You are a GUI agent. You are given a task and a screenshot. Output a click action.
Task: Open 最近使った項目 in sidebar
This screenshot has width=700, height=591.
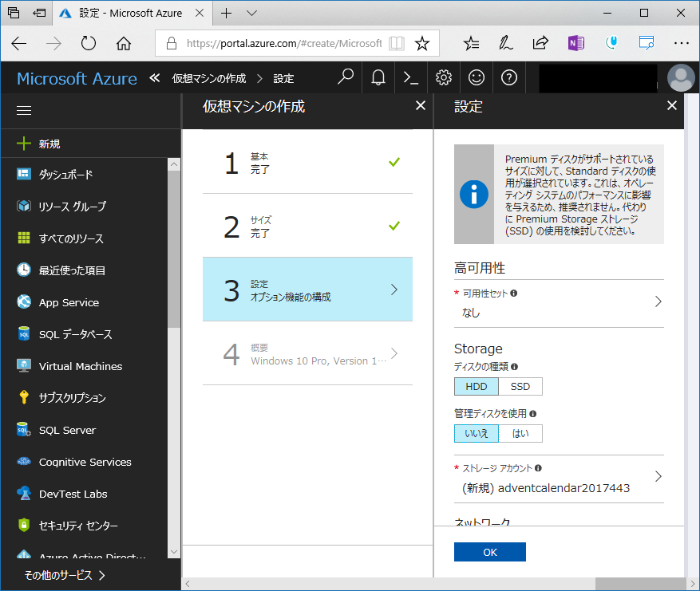click(x=85, y=270)
